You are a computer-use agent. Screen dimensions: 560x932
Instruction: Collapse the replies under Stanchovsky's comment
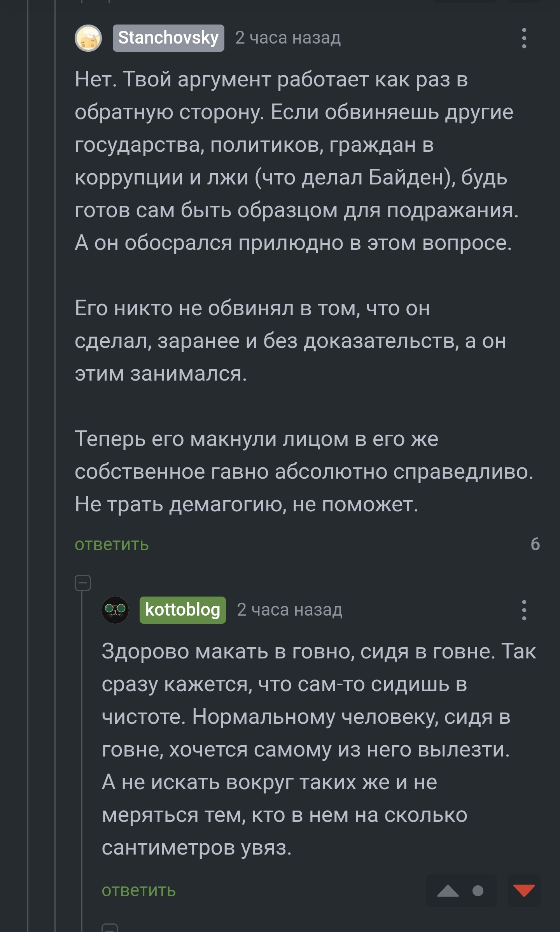tap(82, 583)
